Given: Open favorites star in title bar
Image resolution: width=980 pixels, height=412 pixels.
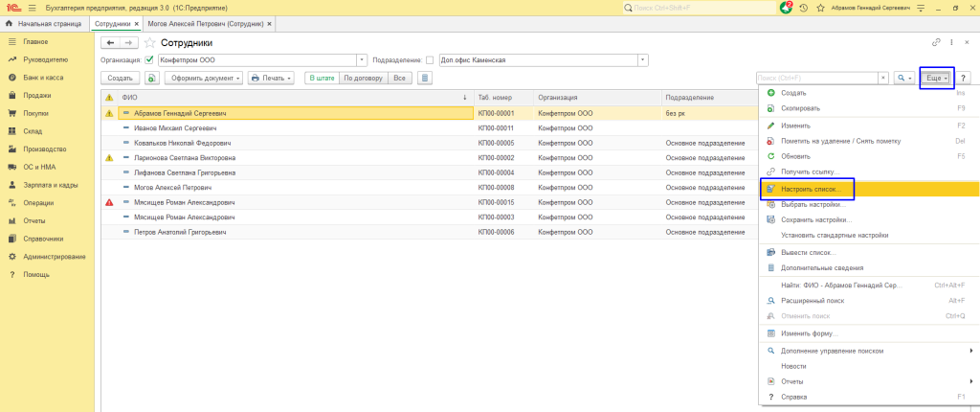Looking at the screenshot, I should click(x=818, y=7).
